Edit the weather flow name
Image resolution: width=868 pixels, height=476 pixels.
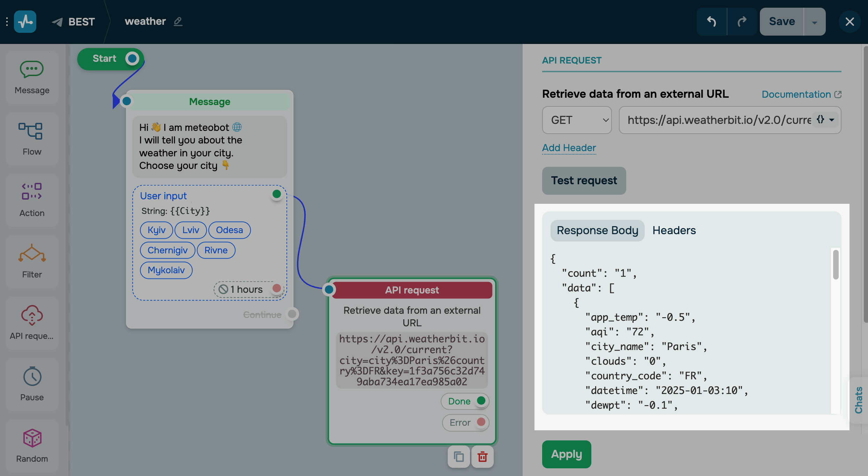pyautogui.click(x=178, y=22)
